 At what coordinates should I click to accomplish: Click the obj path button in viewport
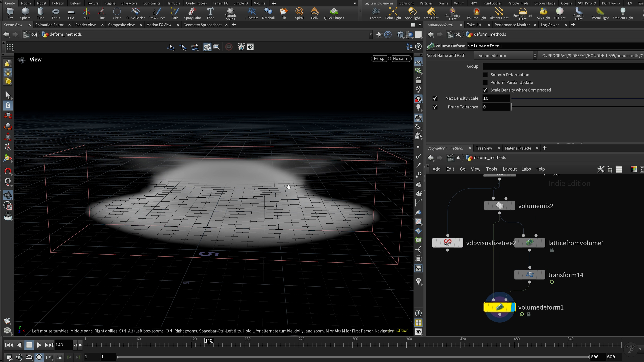pyautogui.click(x=34, y=34)
